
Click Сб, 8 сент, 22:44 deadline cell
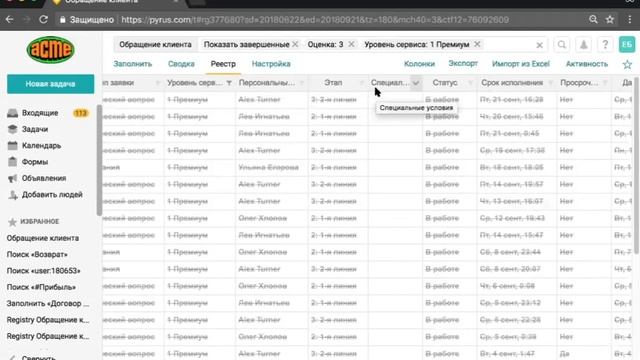510,252
